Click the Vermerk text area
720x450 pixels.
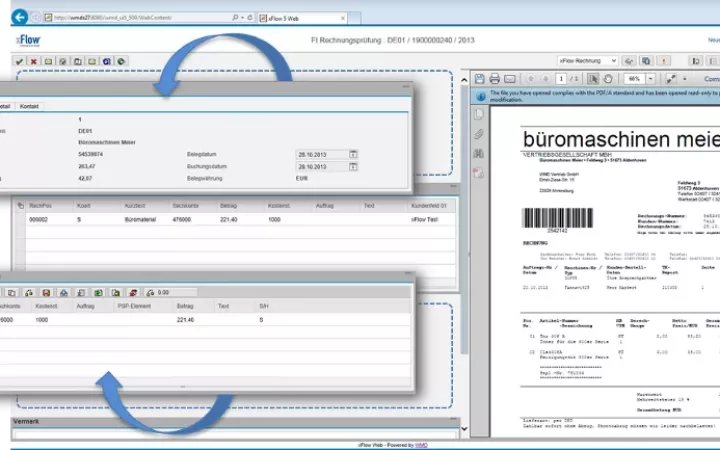pos(235,434)
